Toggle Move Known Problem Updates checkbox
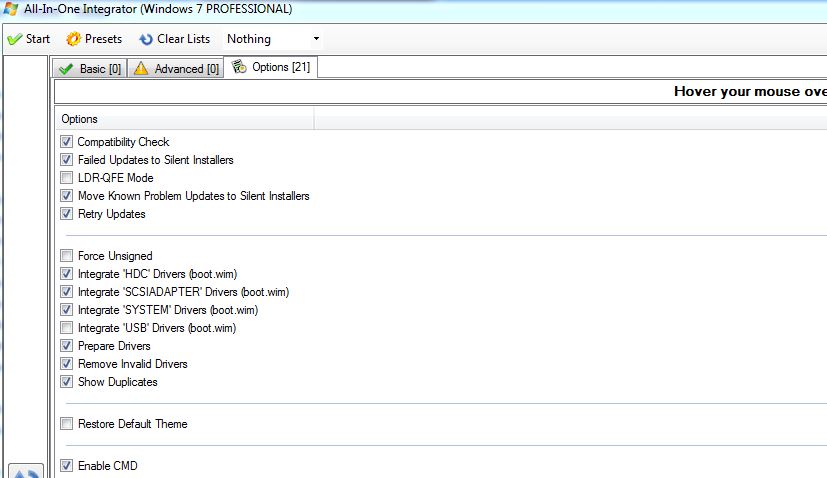 pyautogui.click(x=66, y=196)
